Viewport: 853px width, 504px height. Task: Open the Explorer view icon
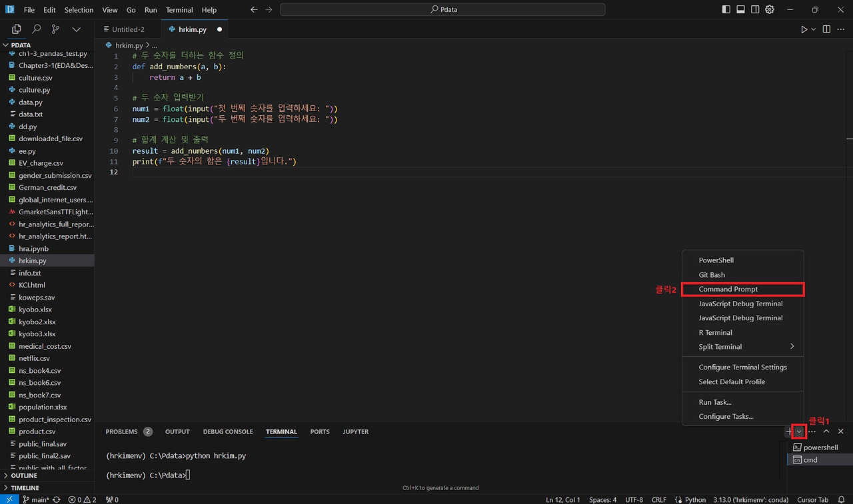17,29
